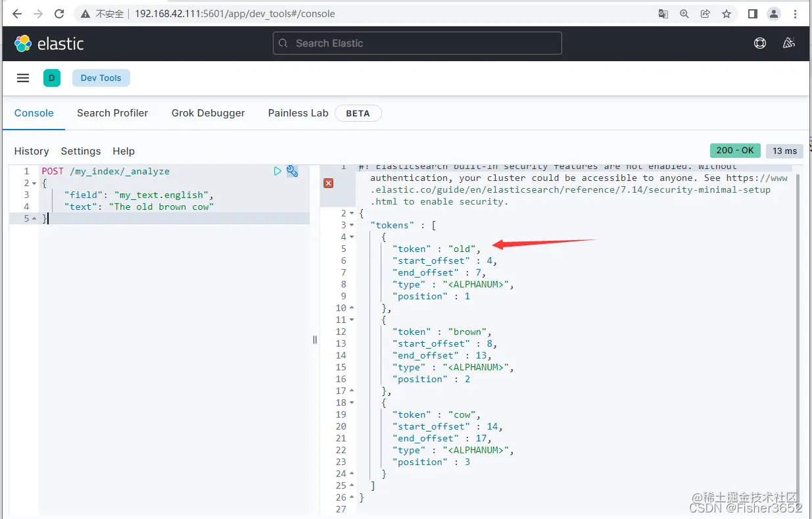This screenshot has height=519, width=812.
Task: Go back with the browser back arrow
Action: pos(17,13)
